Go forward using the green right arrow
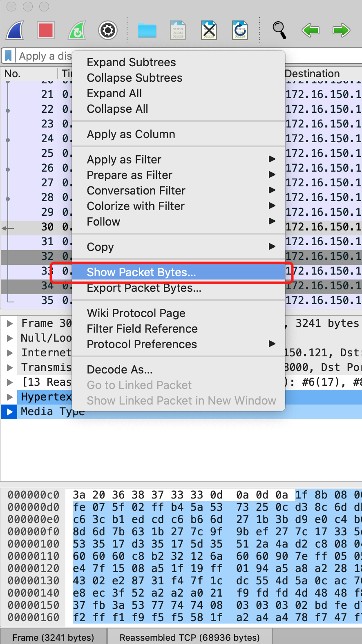The image size is (362, 644). (x=341, y=31)
